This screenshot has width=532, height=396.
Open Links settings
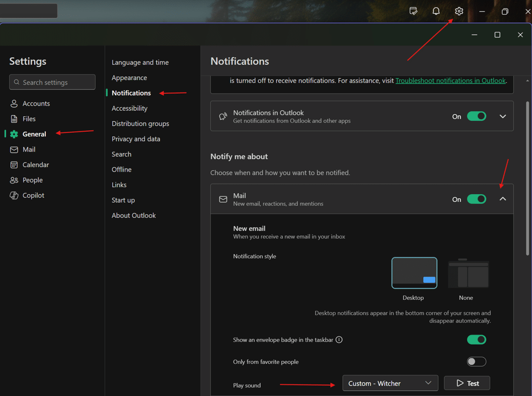click(x=119, y=185)
